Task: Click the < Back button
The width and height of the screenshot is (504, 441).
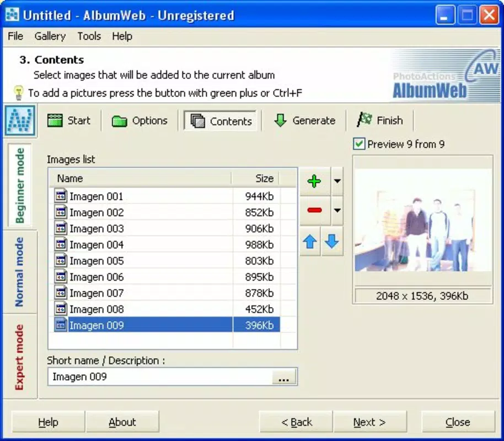Action: click(x=296, y=422)
